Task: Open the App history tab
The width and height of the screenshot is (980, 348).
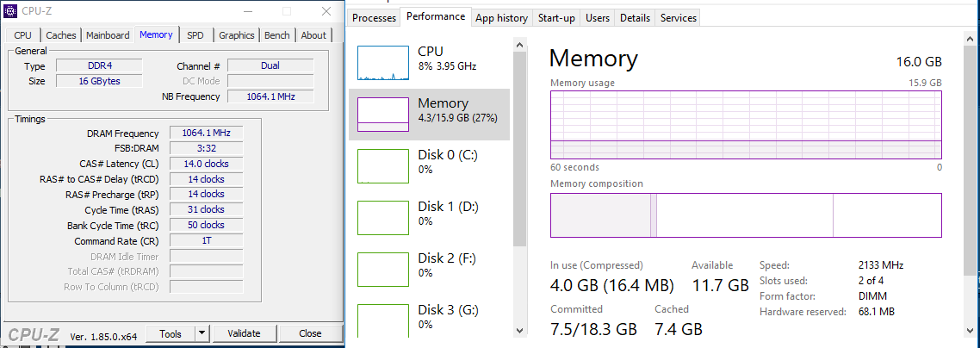Action: pos(501,18)
